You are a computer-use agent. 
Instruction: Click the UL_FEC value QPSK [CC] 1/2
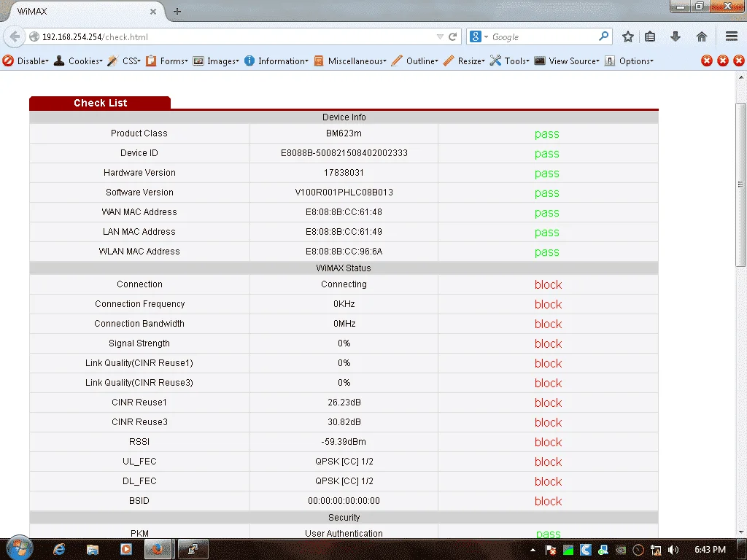344,462
